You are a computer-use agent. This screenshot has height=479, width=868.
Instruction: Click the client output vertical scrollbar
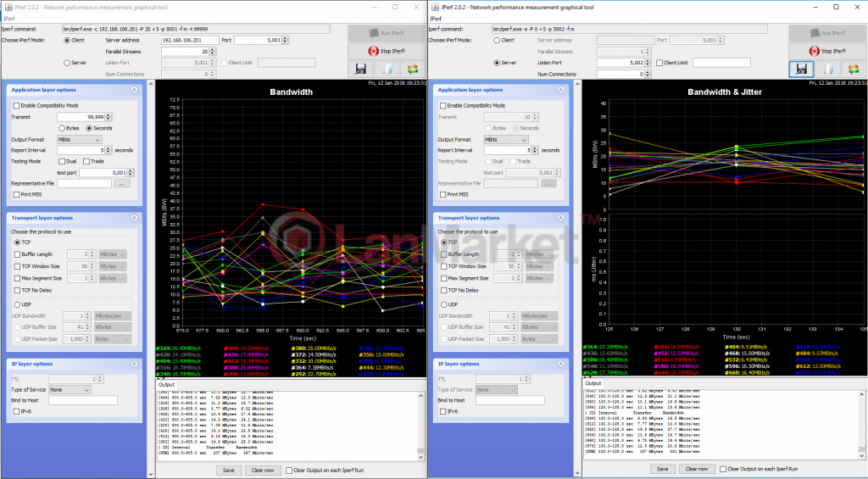coord(422,424)
